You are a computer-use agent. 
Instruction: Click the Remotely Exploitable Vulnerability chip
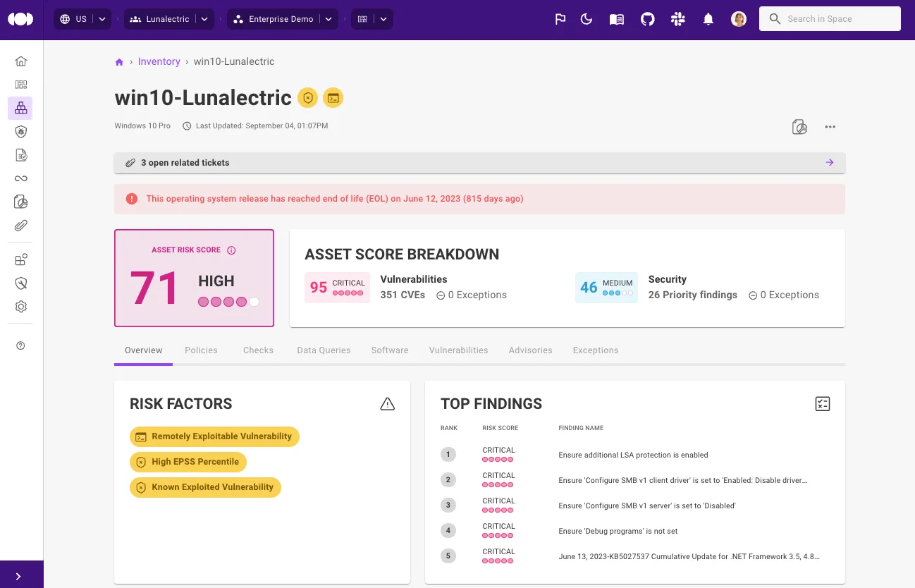(x=214, y=436)
